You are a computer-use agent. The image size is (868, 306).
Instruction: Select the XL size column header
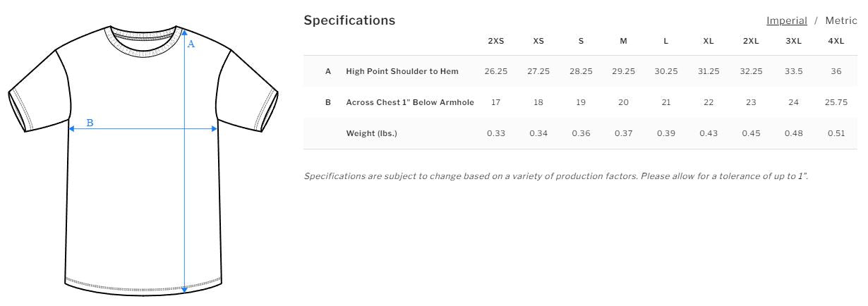point(709,41)
